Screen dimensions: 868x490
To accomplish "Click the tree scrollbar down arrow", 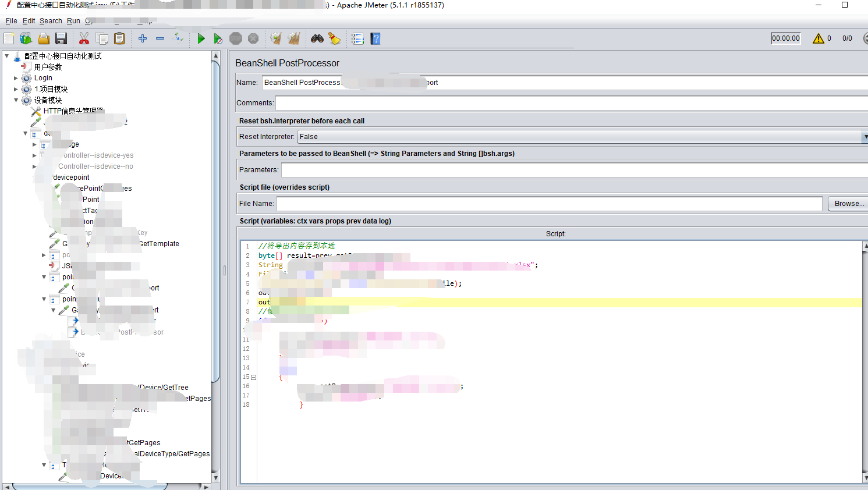I will tap(215, 477).
